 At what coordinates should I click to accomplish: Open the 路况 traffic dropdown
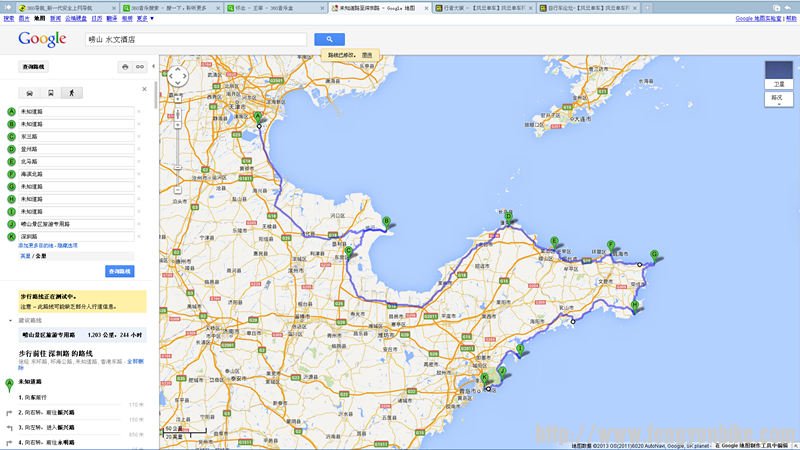(778, 99)
